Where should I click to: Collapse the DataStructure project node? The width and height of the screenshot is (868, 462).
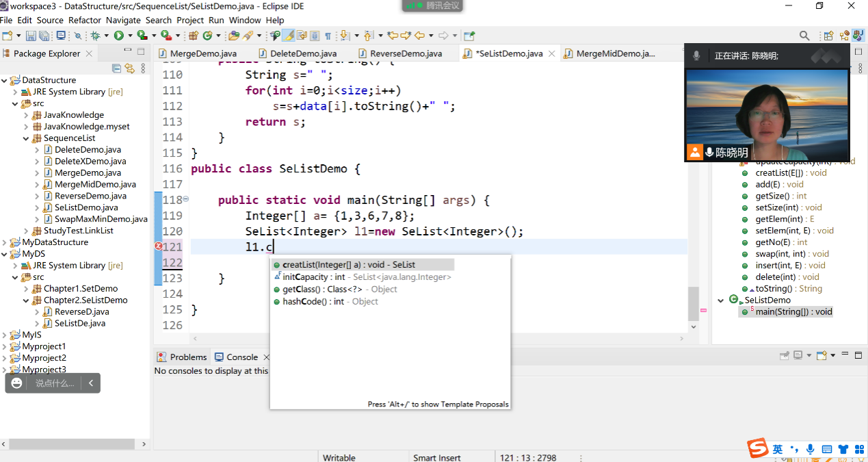5,80
